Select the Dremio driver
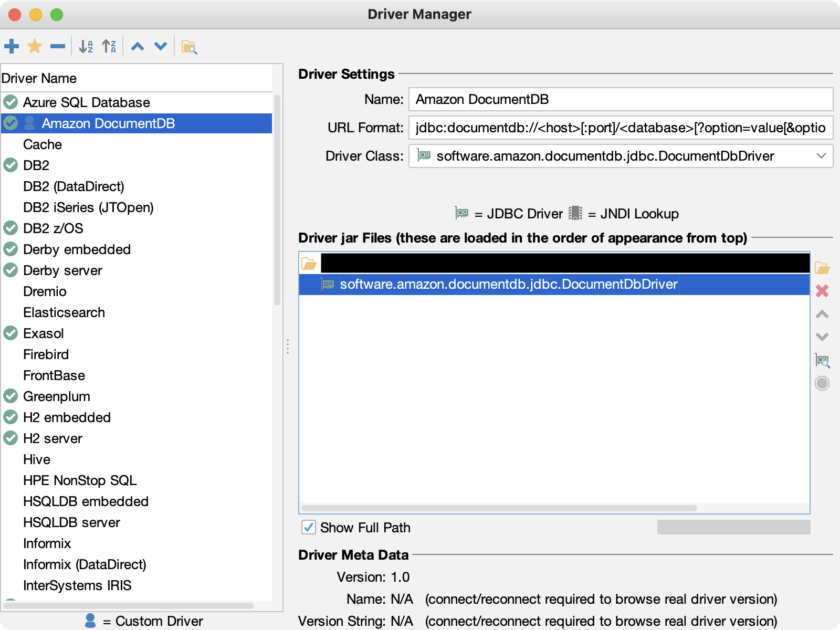The width and height of the screenshot is (840, 630). [x=136, y=291]
